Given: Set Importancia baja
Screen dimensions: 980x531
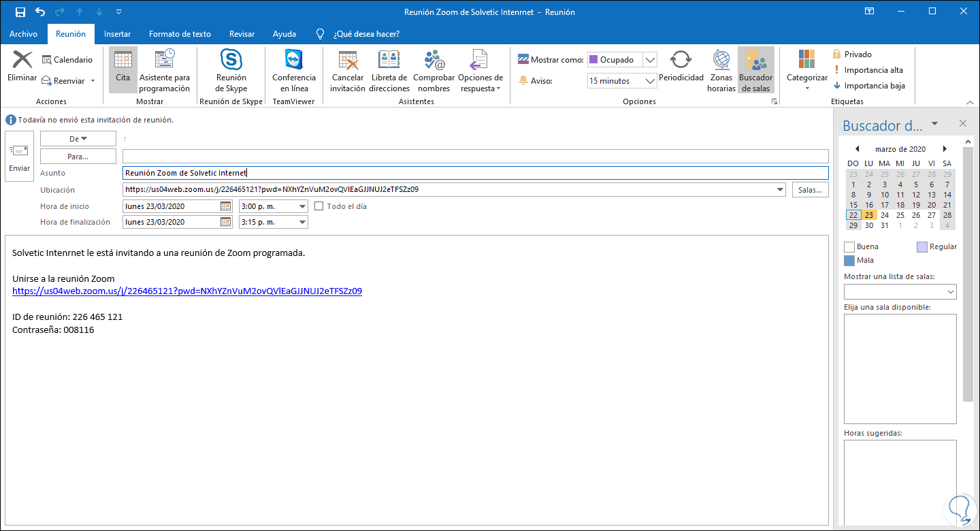Looking at the screenshot, I should 868,86.
